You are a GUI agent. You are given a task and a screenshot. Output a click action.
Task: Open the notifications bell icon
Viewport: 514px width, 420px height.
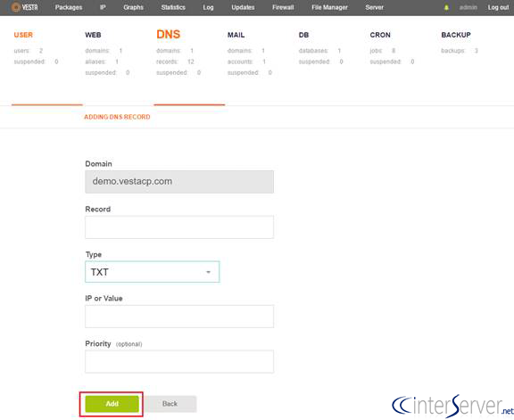(x=446, y=7)
